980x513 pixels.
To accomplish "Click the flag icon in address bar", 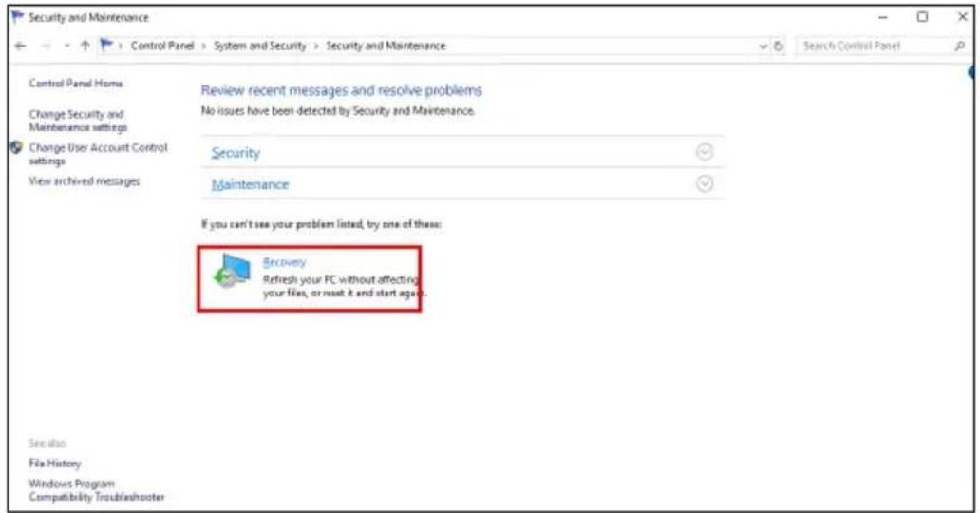I will coord(107,45).
